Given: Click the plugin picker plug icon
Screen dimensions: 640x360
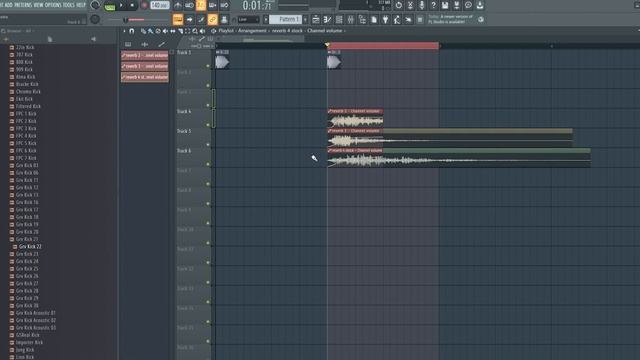Looking at the screenshot, I should click(x=385, y=19).
